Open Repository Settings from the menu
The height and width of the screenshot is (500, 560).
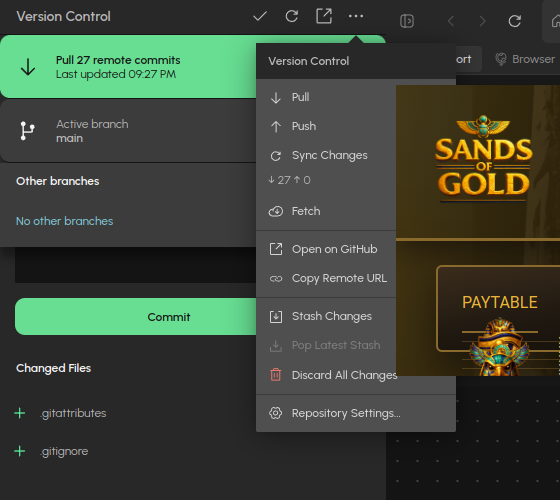(356, 413)
